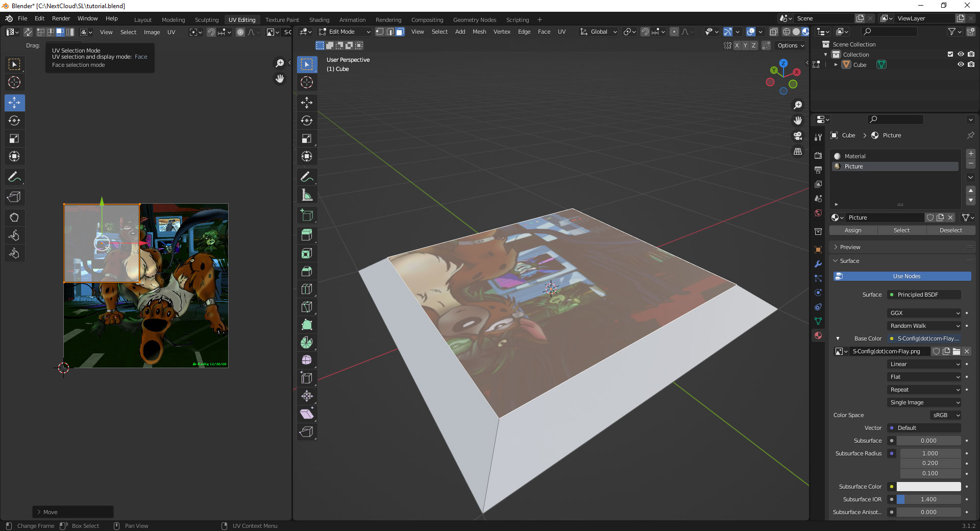Select the Rip Region tool in UV editor

14,197
